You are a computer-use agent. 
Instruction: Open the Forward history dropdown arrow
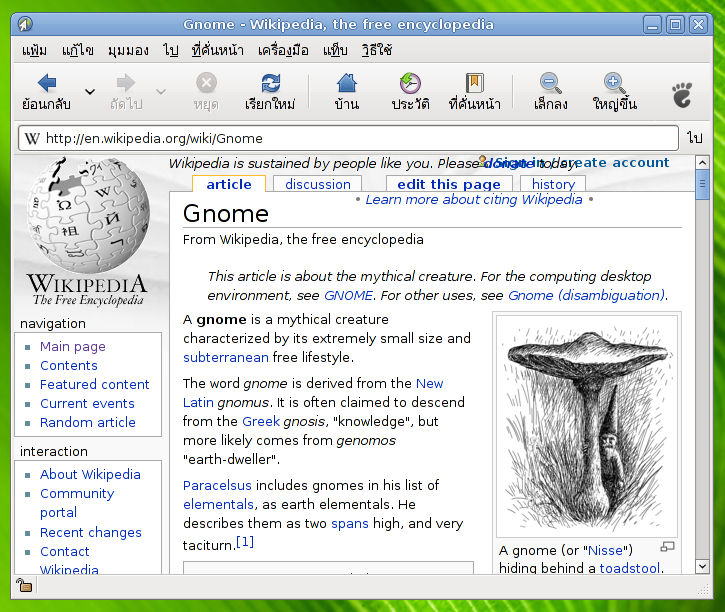click(x=161, y=92)
